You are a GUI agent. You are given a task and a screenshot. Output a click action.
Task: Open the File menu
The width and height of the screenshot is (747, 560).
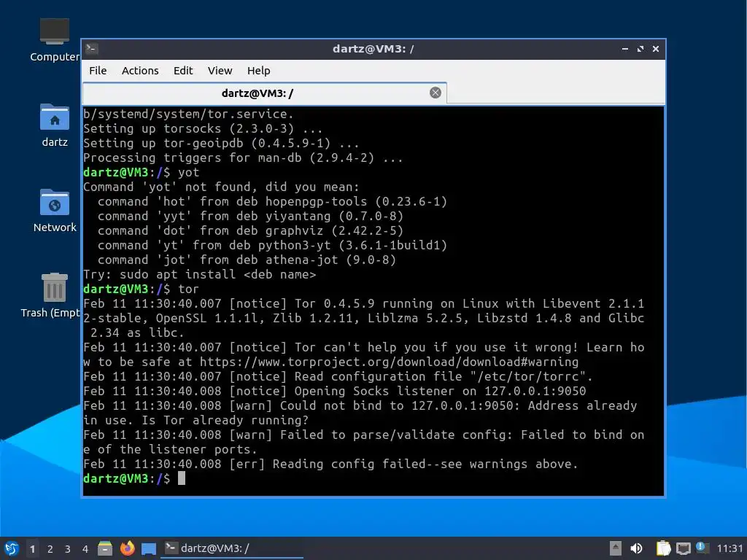pyautogui.click(x=98, y=71)
